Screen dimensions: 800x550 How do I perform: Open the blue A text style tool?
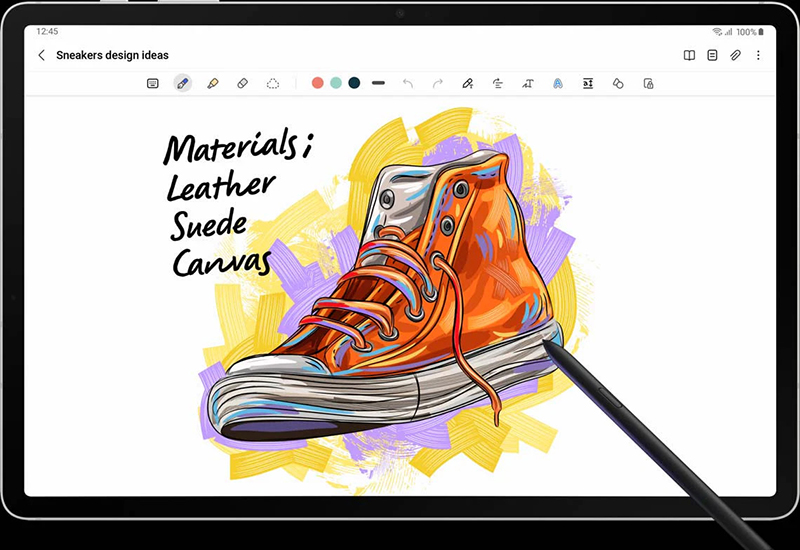558,83
